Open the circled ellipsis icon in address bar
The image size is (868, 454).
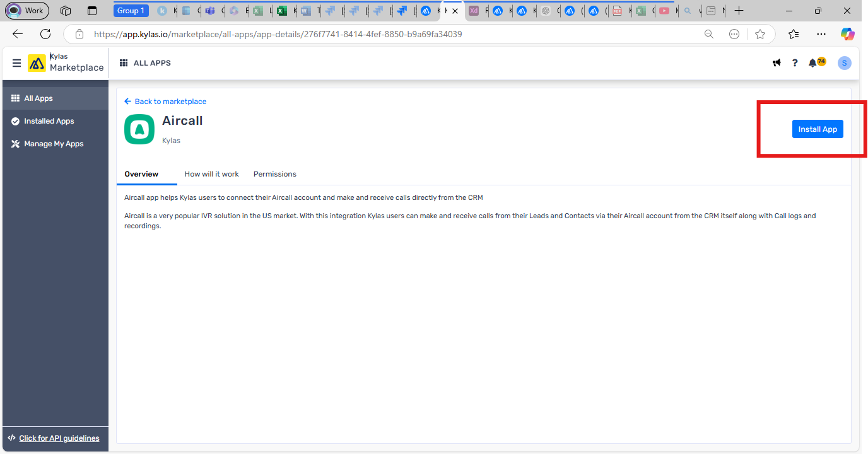(x=734, y=34)
